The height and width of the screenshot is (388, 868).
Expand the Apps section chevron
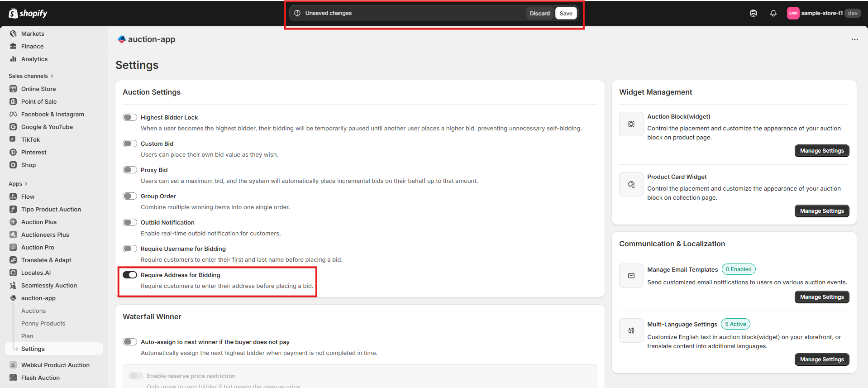[x=26, y=184]
